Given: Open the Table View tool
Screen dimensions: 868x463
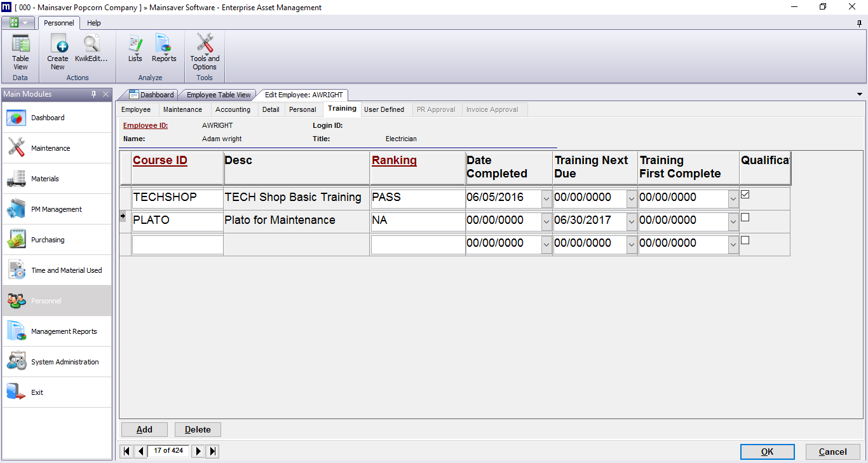Looking at the screenshot, I should (x=20, y=51).
